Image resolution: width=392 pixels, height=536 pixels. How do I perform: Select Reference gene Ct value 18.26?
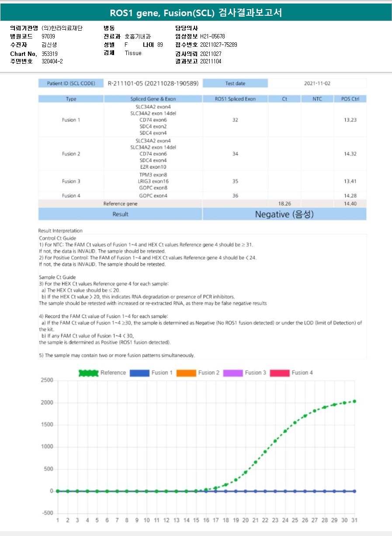(x=284, y=204)
